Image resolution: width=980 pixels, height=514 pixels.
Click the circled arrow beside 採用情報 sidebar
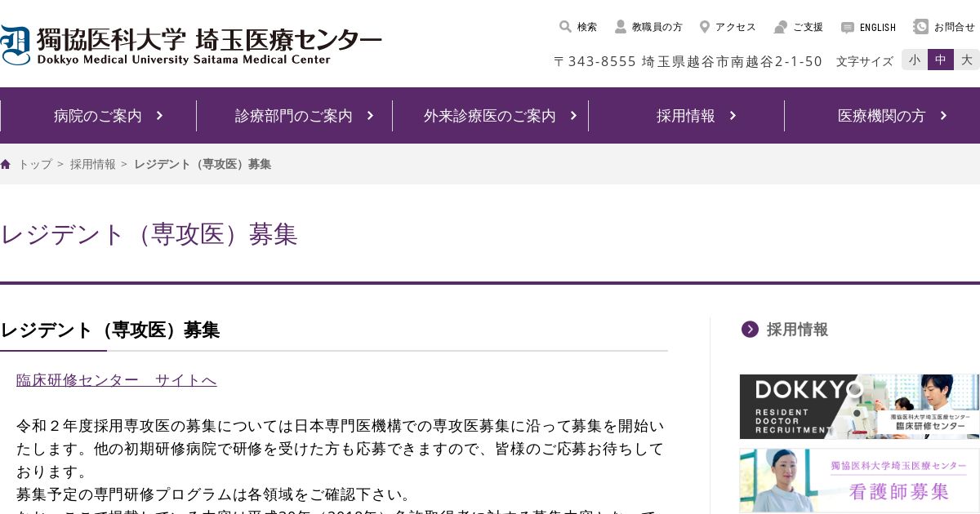click(750, 329)
